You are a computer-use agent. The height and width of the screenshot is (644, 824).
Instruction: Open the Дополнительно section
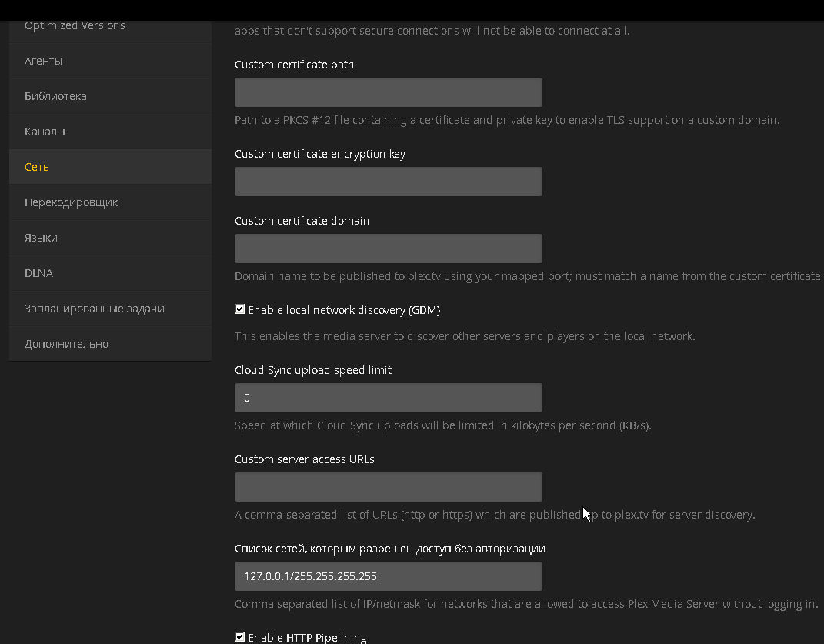[x=66, y=344]
